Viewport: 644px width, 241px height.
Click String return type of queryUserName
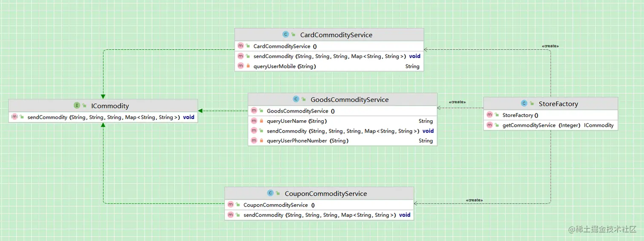(x=425, y=121)
